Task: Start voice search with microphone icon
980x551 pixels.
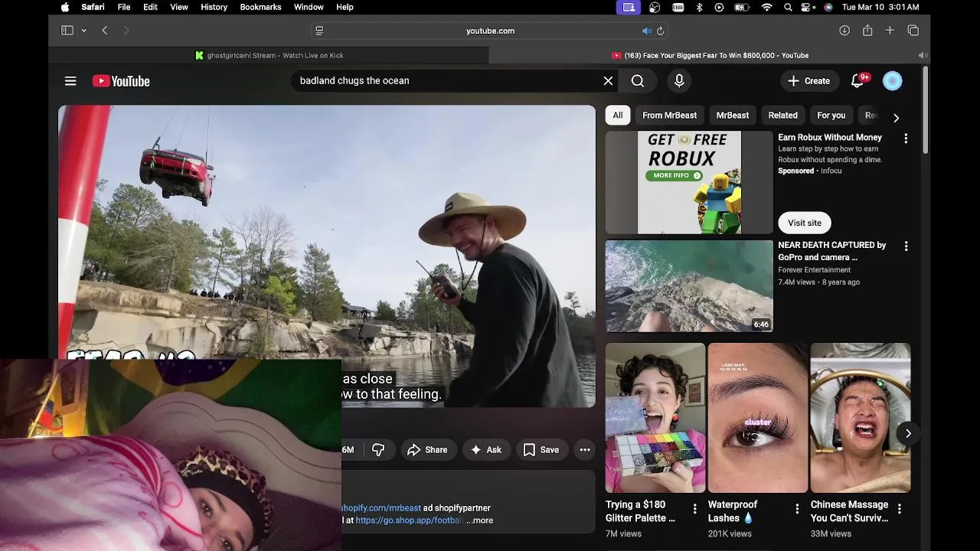Action: click(679, 80)
